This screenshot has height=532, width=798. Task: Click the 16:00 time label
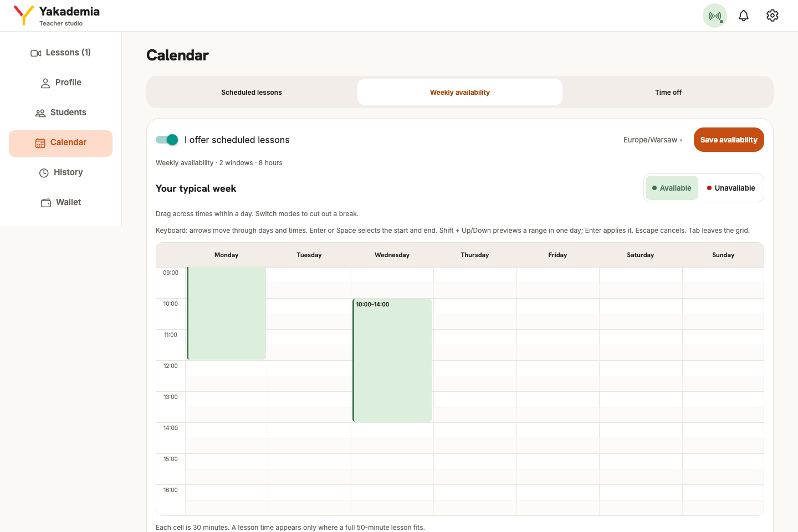tap(171, 490)
